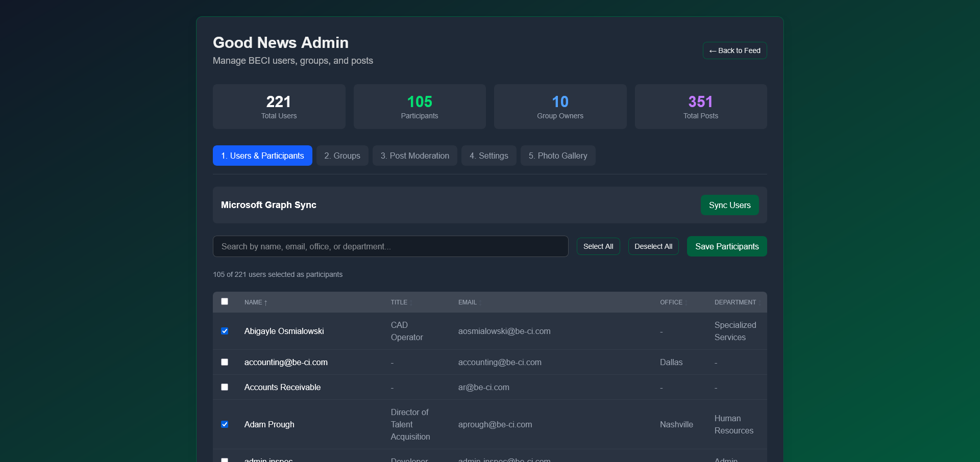Click the Microsoft Graph Sync heading
980x462 pixels.
click(x=268, y=205)
